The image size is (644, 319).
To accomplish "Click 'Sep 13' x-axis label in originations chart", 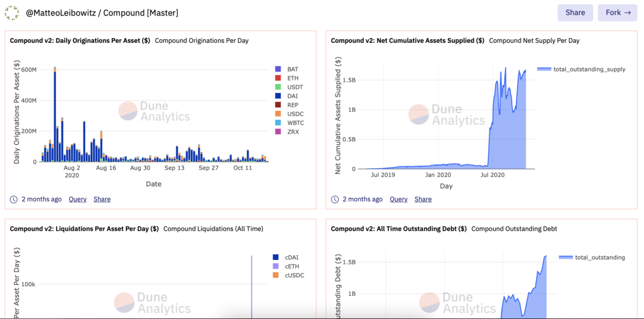I will [x=175, y=168].
